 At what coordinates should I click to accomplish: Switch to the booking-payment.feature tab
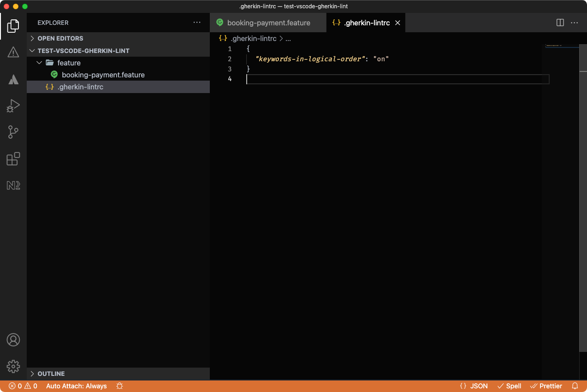point(267,22)
